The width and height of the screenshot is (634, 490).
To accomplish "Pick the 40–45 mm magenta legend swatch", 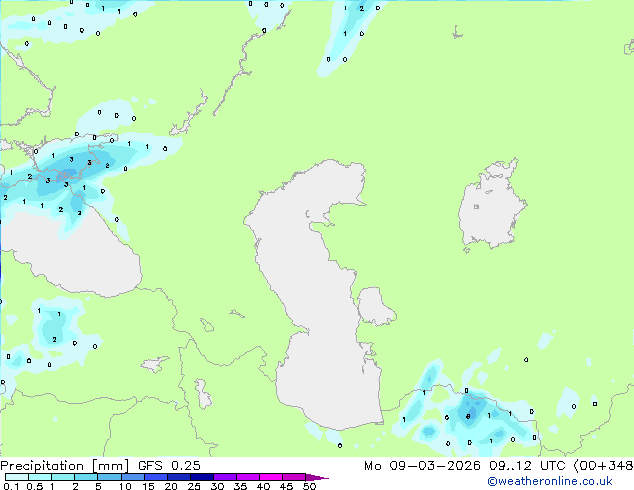I will coord(271,477).
